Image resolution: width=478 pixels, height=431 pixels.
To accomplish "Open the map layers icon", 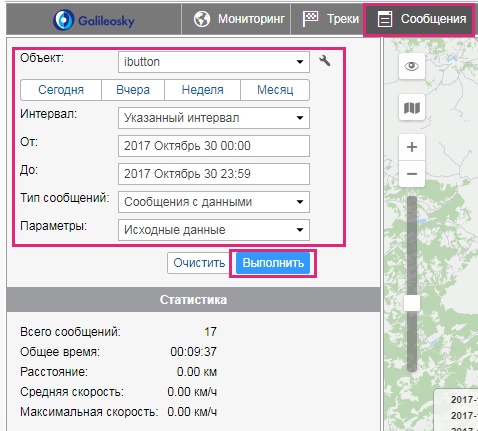I will (x=412, y=108).
